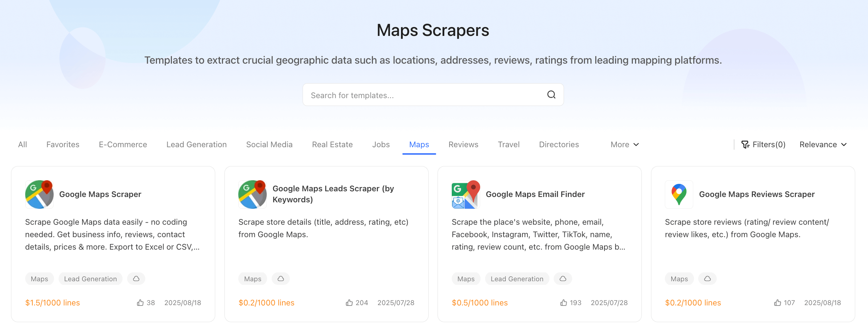The height and width of the screenshot is (325, 868).
Task: Click the thumbs-up icon on Google Maps Email Finder
Action: pyautogui.click(x=563, y=303)
